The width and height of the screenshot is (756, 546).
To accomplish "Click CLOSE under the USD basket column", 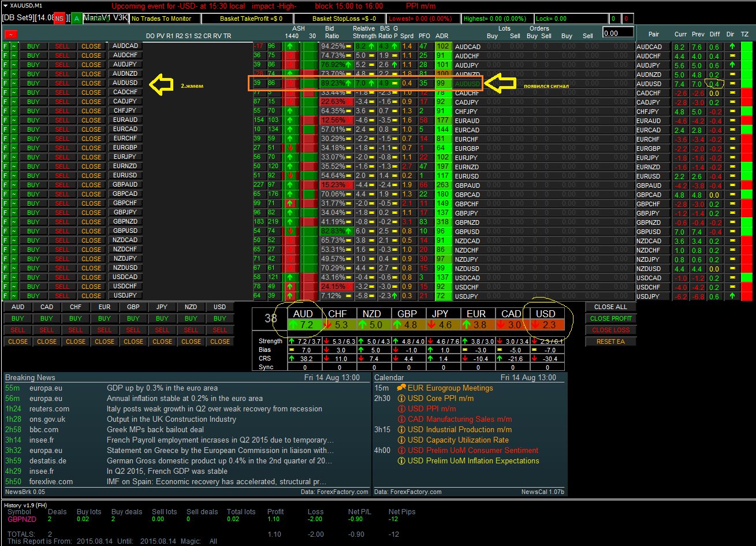I will [x=220, y=341].
